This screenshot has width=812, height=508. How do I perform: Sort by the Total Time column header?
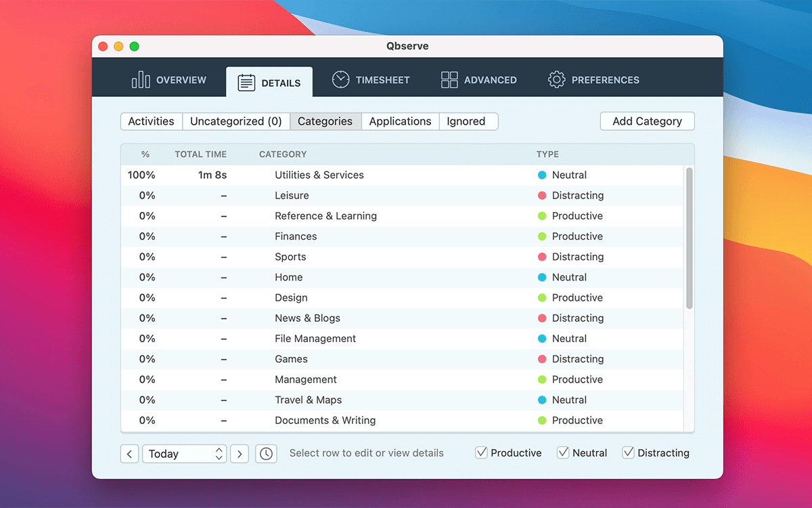pyautogui.click(x=201, y=154)
